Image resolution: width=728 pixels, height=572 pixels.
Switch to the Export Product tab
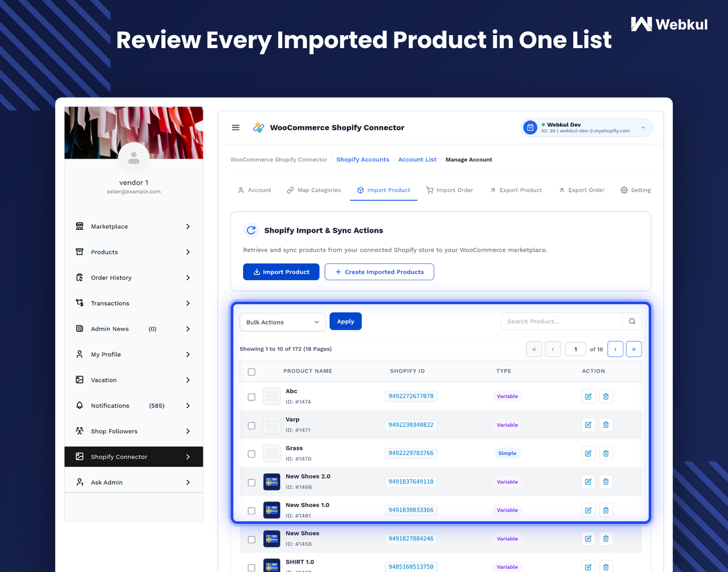pos(516,190)
